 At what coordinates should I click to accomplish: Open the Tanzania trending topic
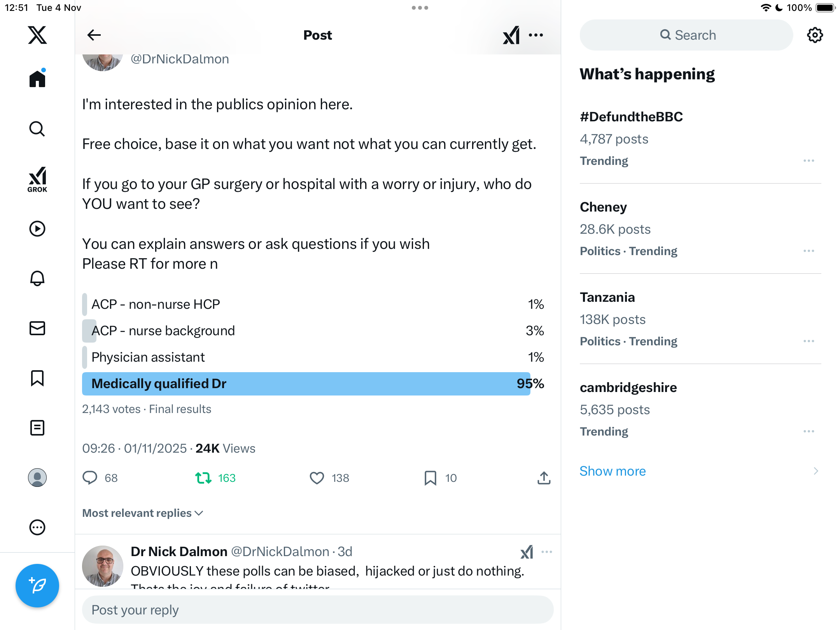pos(607,297)
